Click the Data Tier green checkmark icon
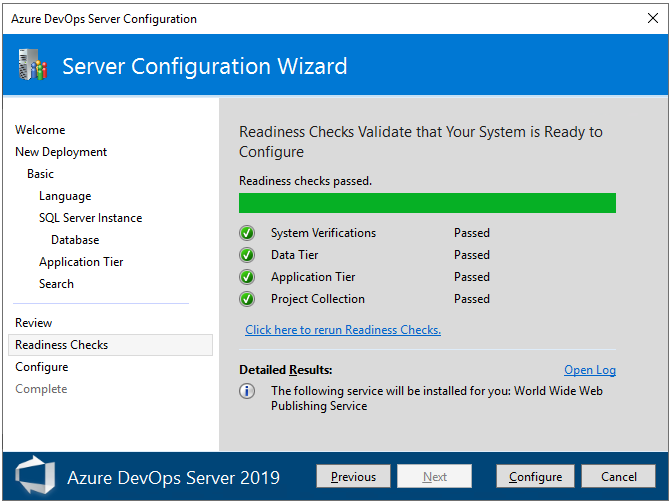Screen dimensions: 672x501 click(247, 255)
